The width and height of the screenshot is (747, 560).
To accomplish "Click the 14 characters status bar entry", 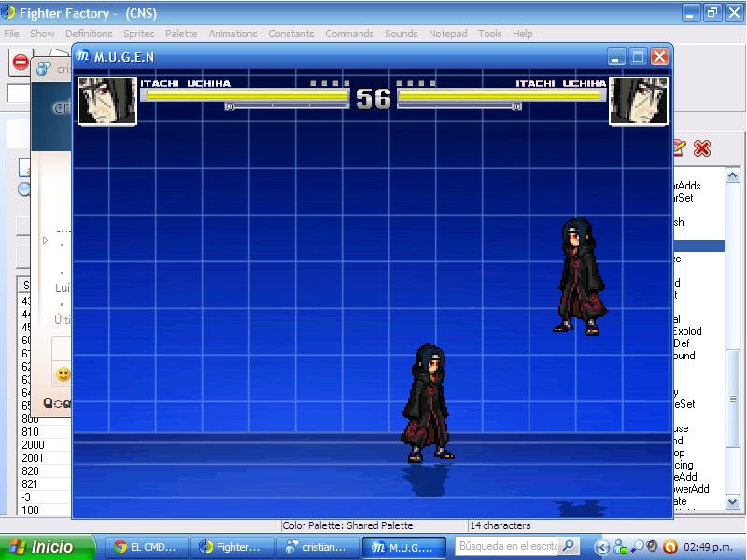I will [x=500, y=525].
